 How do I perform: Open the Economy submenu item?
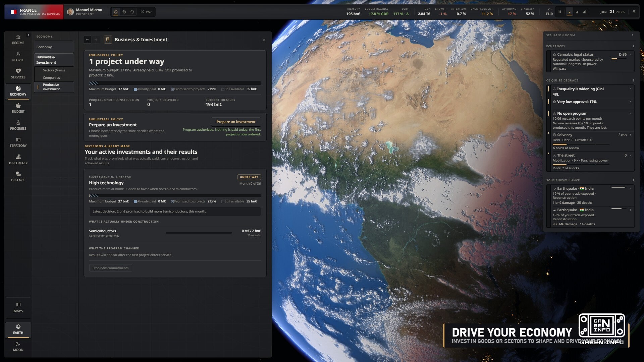[54, 47]
